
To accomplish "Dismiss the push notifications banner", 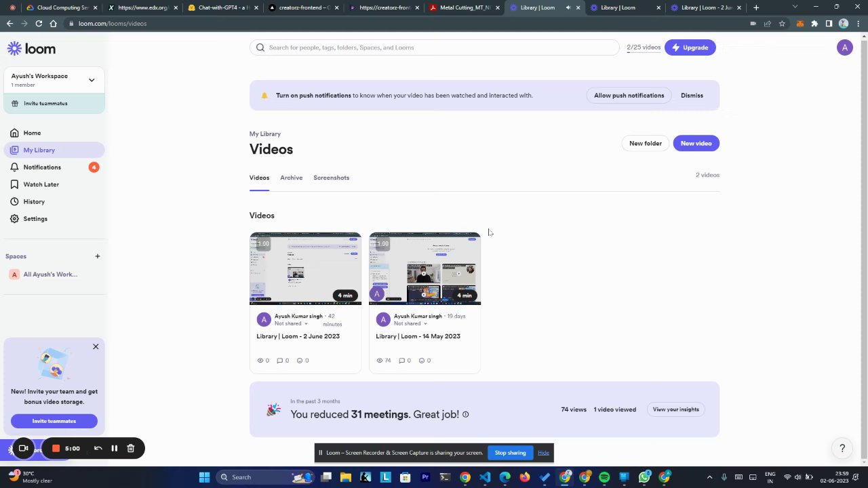I will [692, 96].
